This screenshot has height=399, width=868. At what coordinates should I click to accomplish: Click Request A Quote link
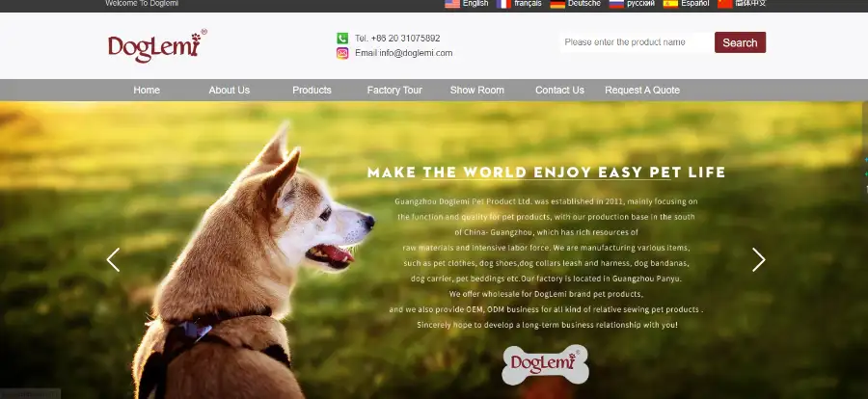[x=642, y=91]
